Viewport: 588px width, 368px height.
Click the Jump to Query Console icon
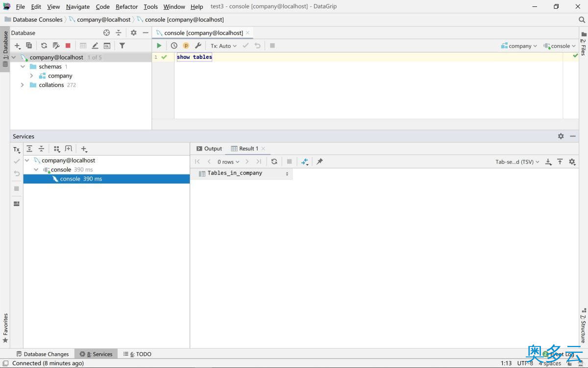[107, 46]
